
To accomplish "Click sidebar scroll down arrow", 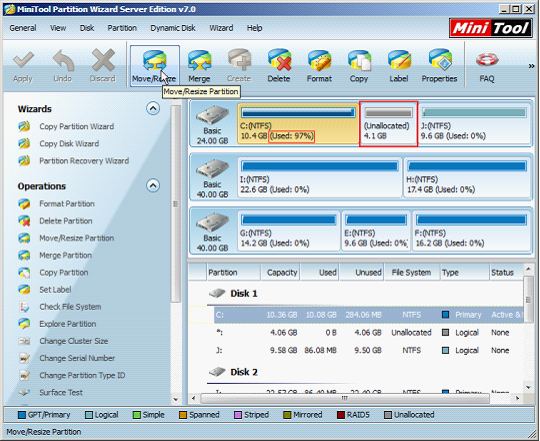I will tap(176, 400).
